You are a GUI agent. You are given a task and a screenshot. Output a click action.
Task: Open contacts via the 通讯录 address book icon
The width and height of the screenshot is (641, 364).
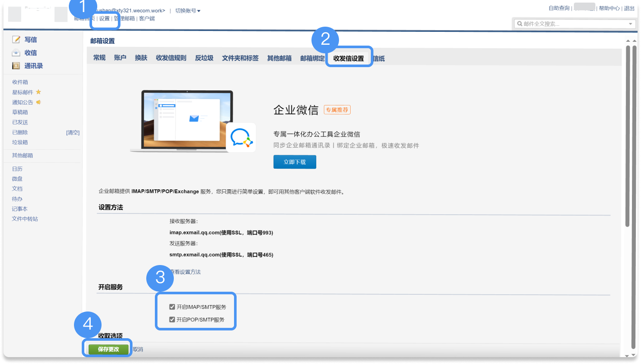click(x=16, y=65)
